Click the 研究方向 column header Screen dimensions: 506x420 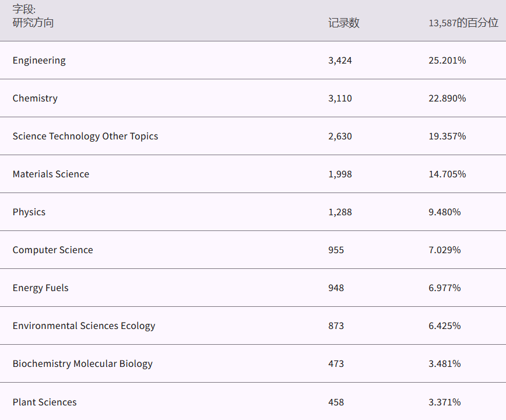[33, 23]
